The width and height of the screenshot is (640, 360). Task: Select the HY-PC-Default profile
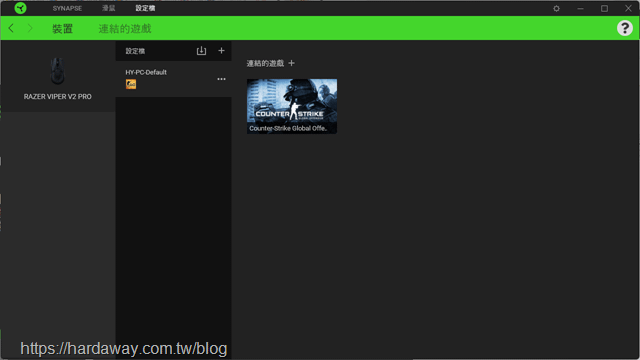[x=173, y=79]
